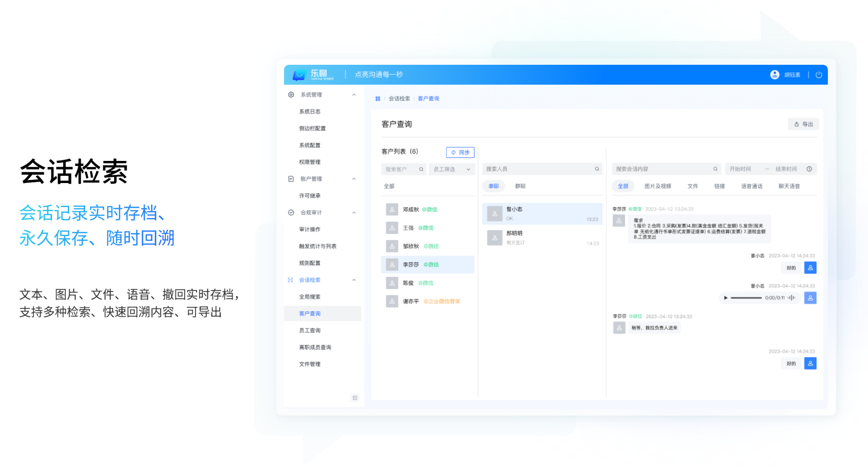Click the voice waveform icon next to 0:00/0:11
This screenshot has height=474, width=868.
pyautogui.click(x=791, y=298)
